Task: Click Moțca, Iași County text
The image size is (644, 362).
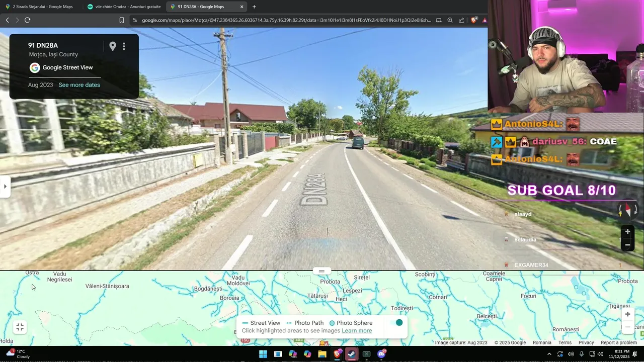Action: coord(53,54)
